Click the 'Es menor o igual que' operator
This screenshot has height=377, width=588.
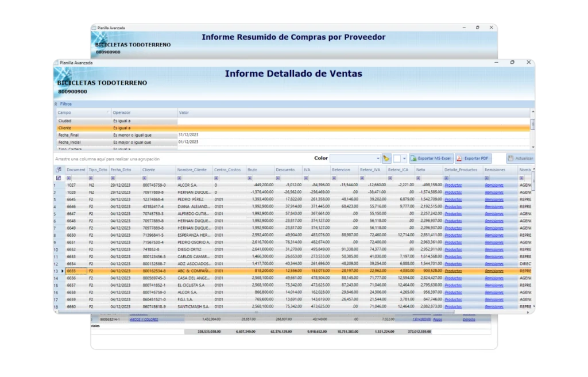[x=133, y=135]
